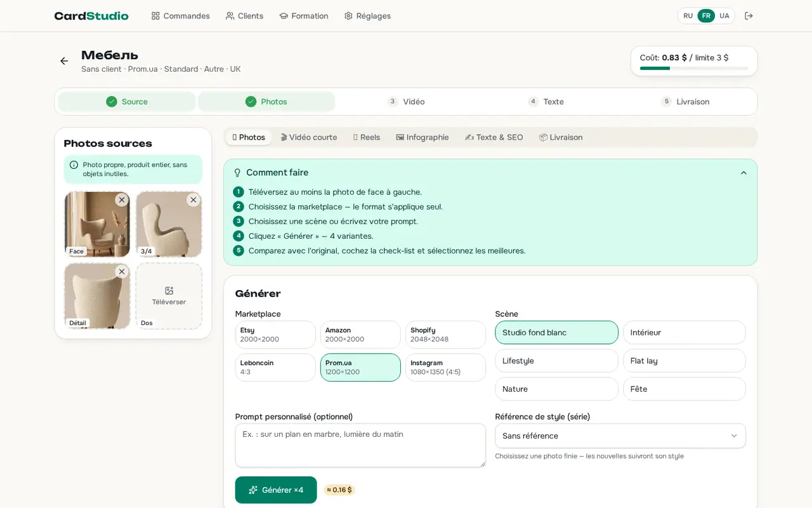Pick the Leboncoin 4:3 marketplace
This screenshot has width=812, height=508.
coord(275,368)
